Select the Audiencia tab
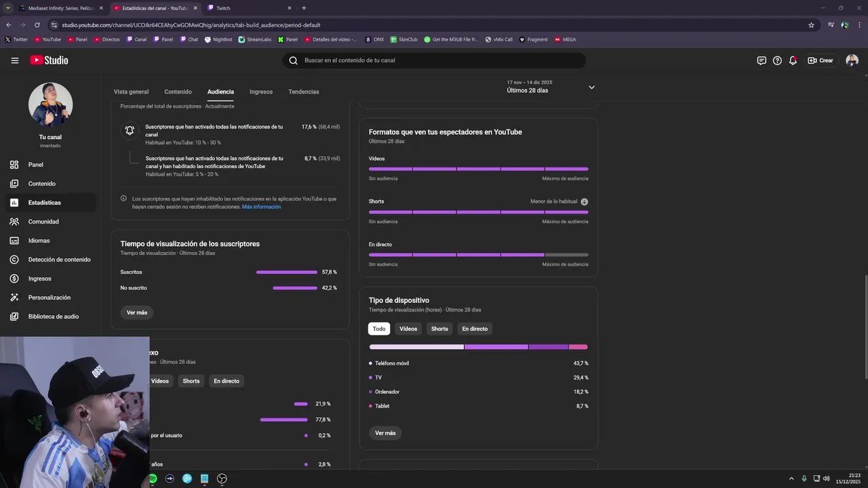Screen dimensions: 868x488 [x=220, y=91]
